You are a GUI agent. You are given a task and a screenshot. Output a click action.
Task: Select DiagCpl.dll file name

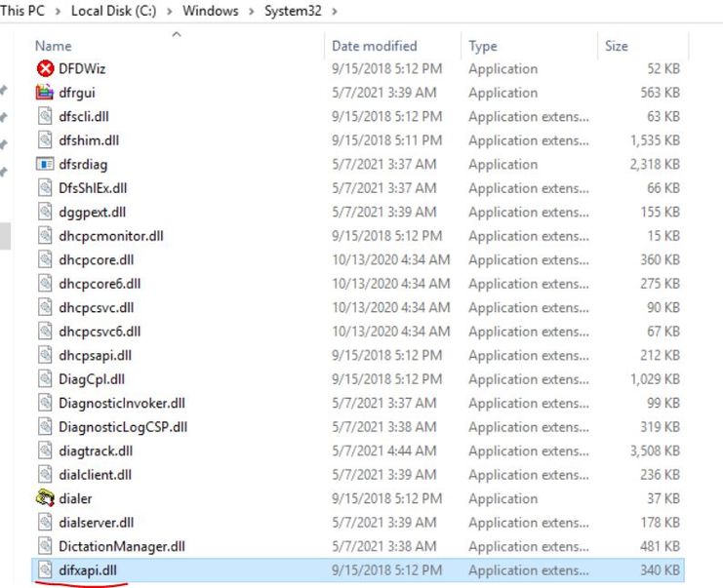92,379
